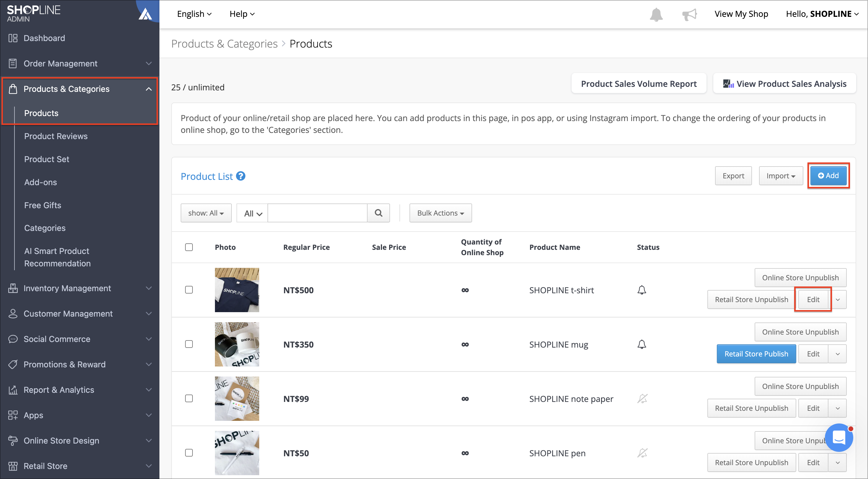Open the English language dropdown
The width and height of the screenshot is (868, 479).
[x=195, y=14]
